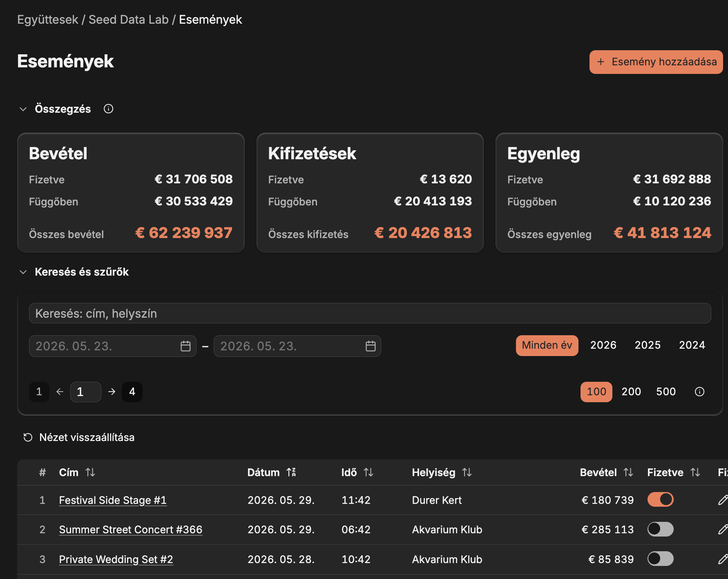This screenshot has width=728, height=579.
Task: Click the end date input field
Action: tap(297, 346)
